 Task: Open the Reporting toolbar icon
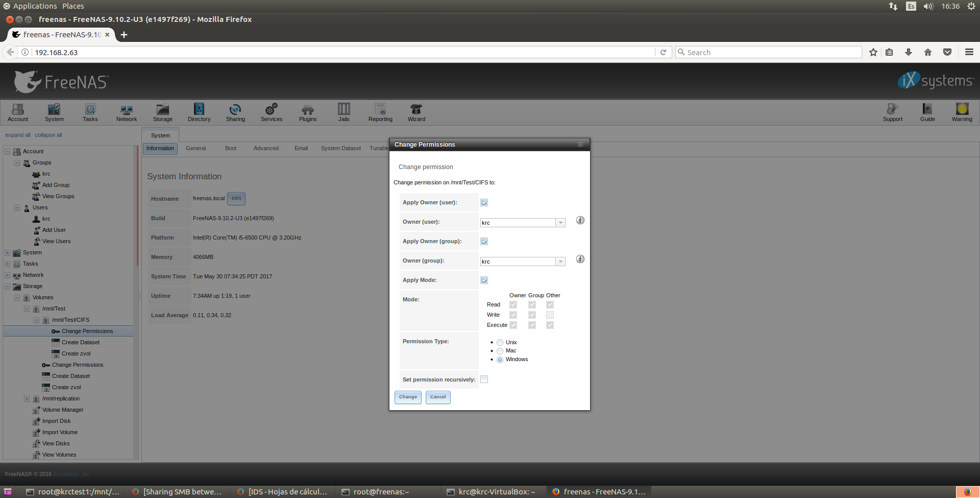click(380, 112)
